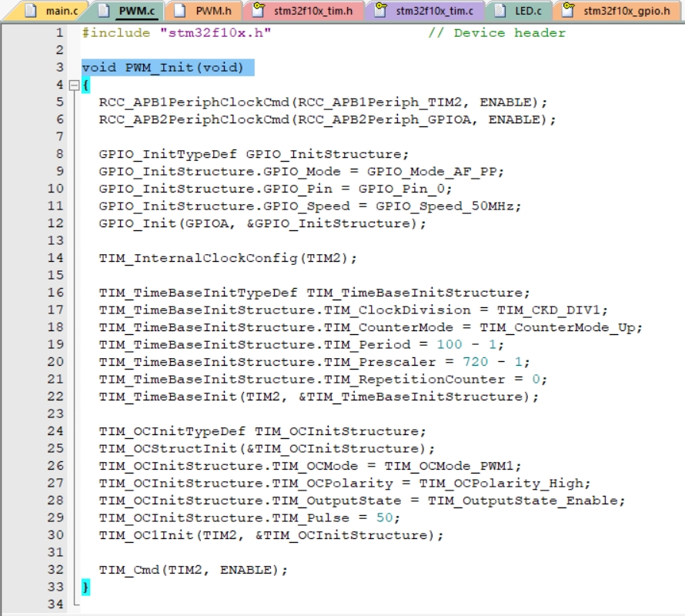Click 'GPIO_InitTypeDef GPIO_InitStructure;' line
This screenshot has width=685, height=616.
(254, 154)
